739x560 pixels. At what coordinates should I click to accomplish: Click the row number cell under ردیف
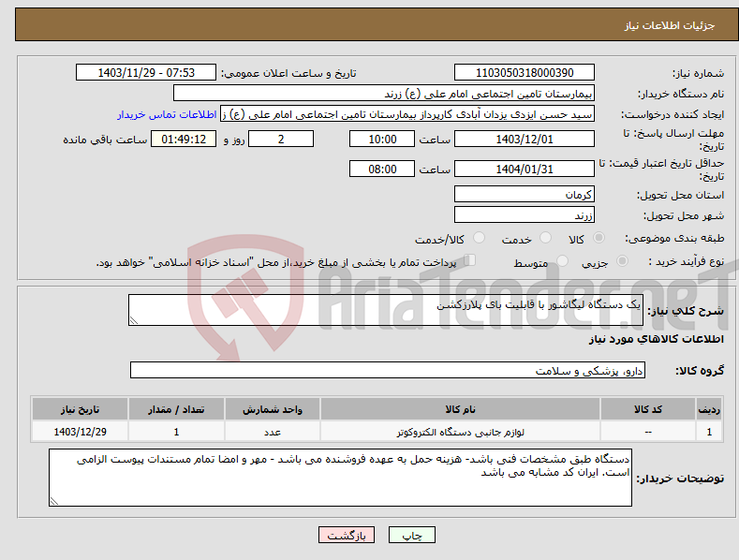click(709, 432)
